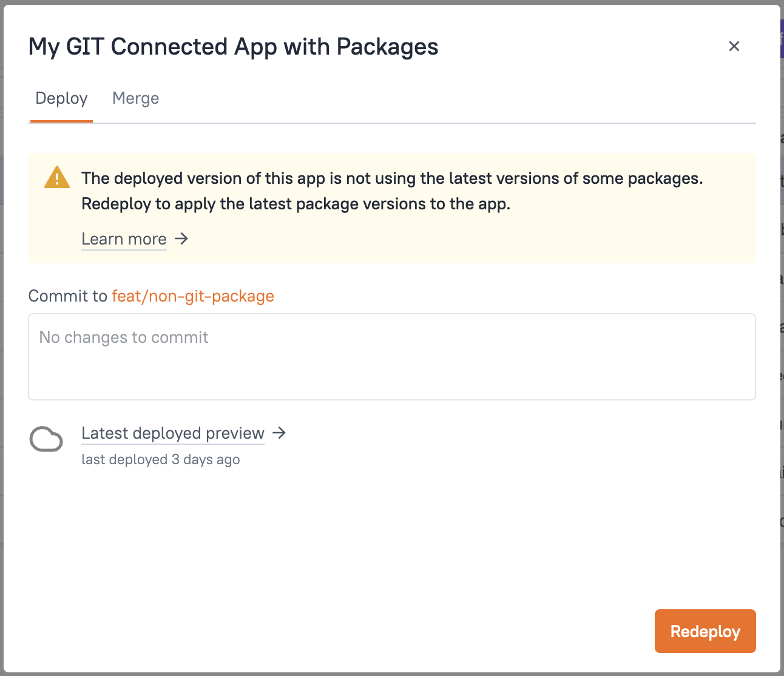
Task: Click the package warning banner
Action: pyautogui.click(x=392, y=208)
